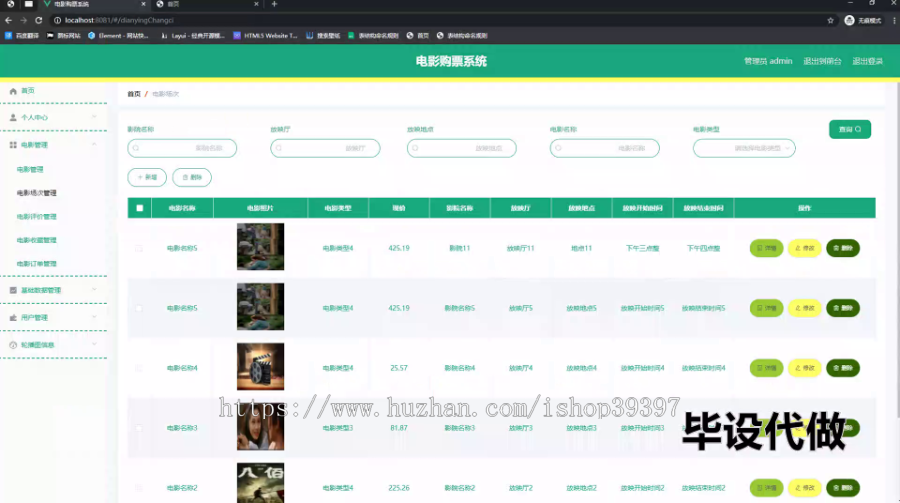Open the Element bookmark
900x503 pixels.
pos(118,36)
